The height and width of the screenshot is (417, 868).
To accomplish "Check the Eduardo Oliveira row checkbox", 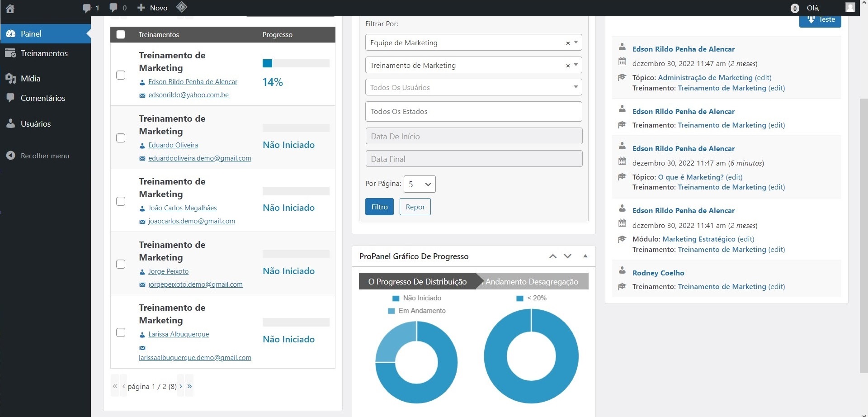I will pyautogui.click(x=121, y=138).
